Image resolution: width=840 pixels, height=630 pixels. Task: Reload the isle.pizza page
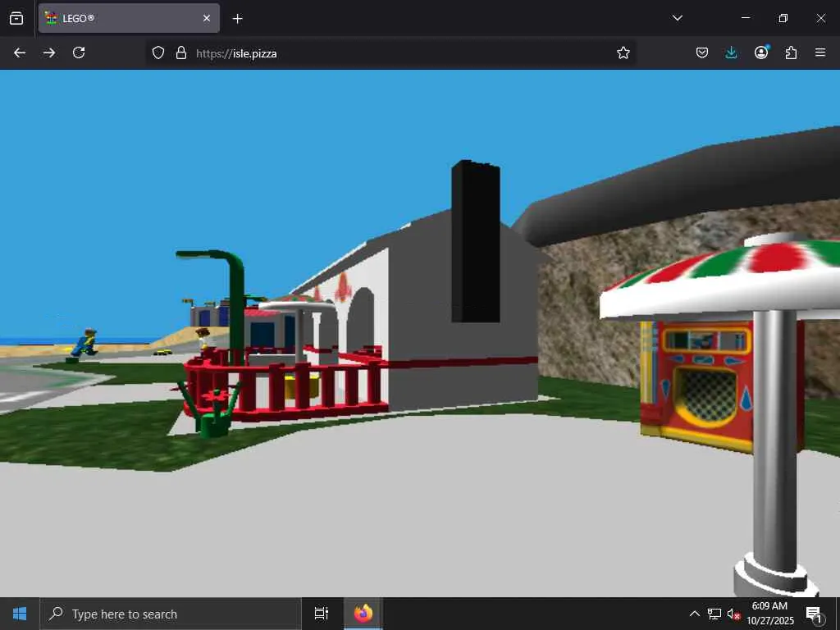(x=79, y=52)
